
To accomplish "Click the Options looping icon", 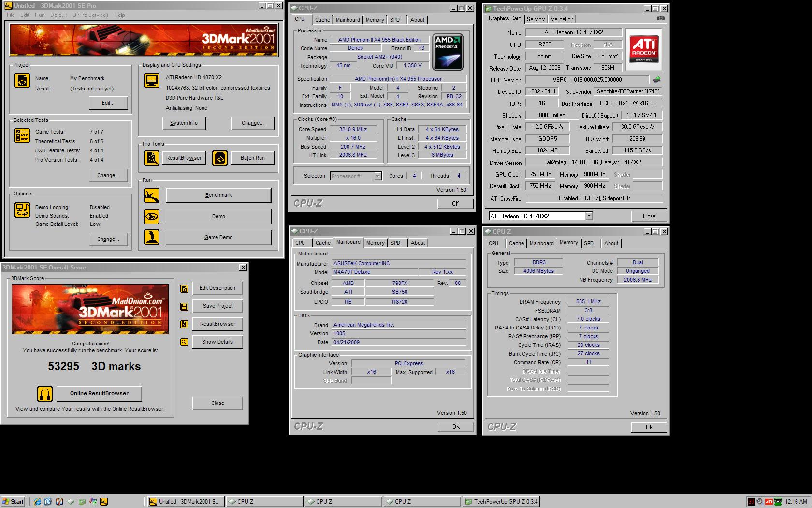I will coord(22,210).
